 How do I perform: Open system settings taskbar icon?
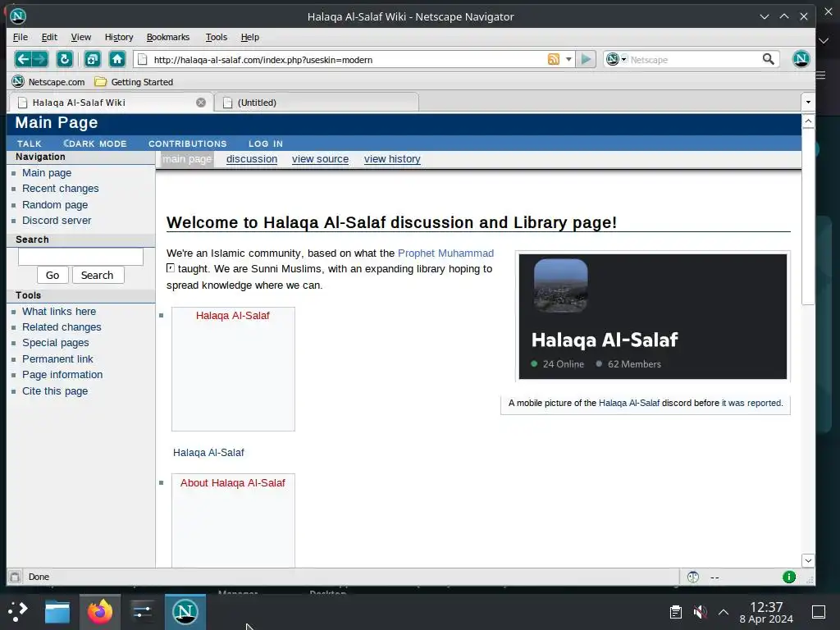143,612
